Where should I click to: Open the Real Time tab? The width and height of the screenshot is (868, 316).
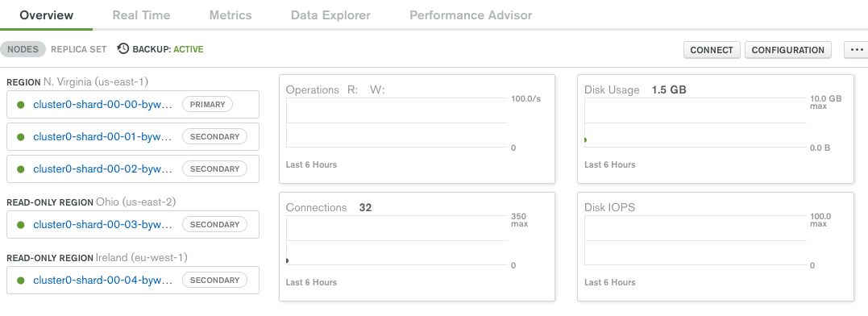(141, 15)
